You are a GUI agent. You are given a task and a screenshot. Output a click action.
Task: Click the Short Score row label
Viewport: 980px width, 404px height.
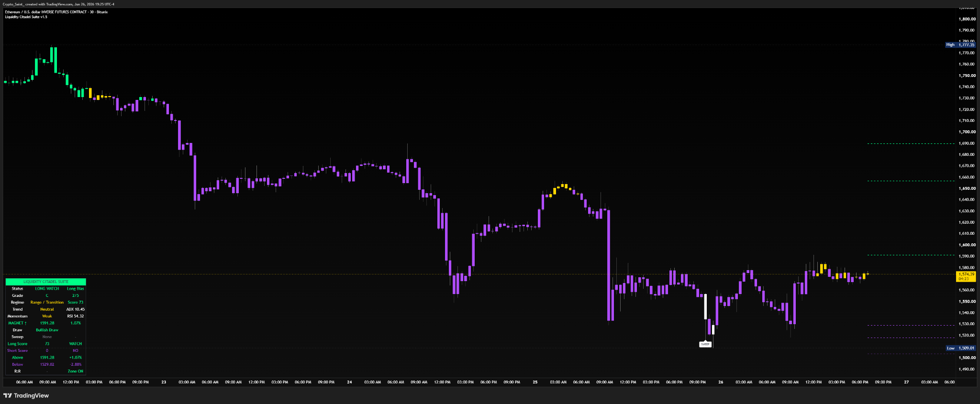click(18, 350)
